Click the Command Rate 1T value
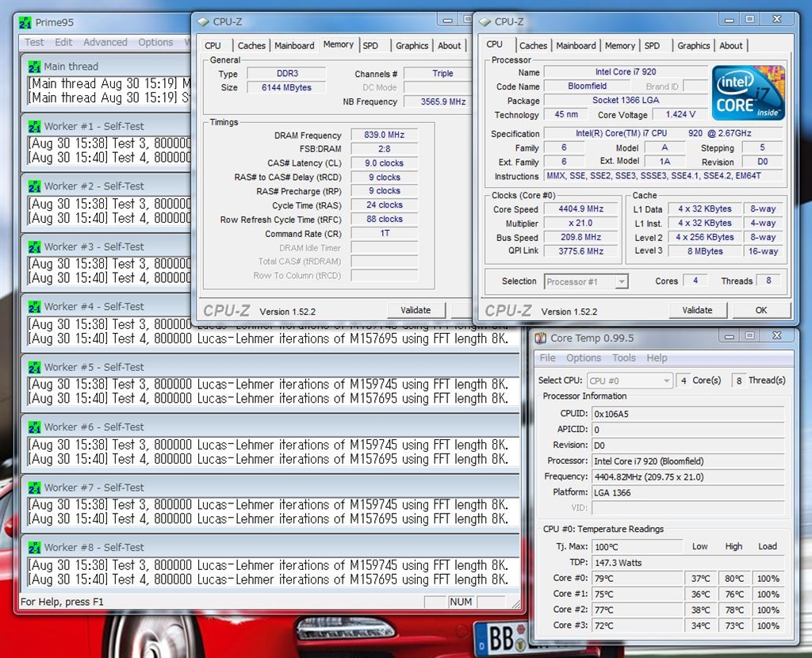This screenshot has width=812, height=658. (384, 233)
